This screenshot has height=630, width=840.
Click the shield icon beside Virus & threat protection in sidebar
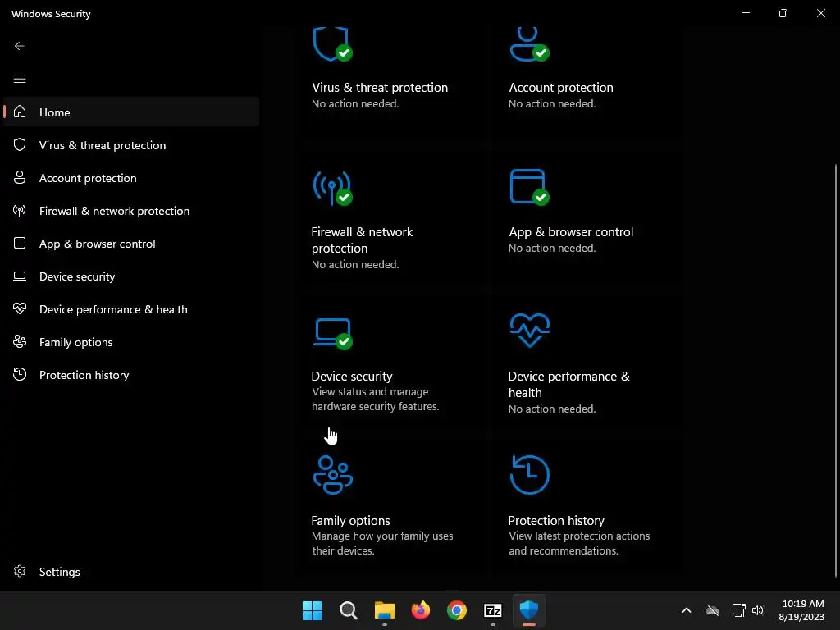pyautogui.click(x=20, y=144)
